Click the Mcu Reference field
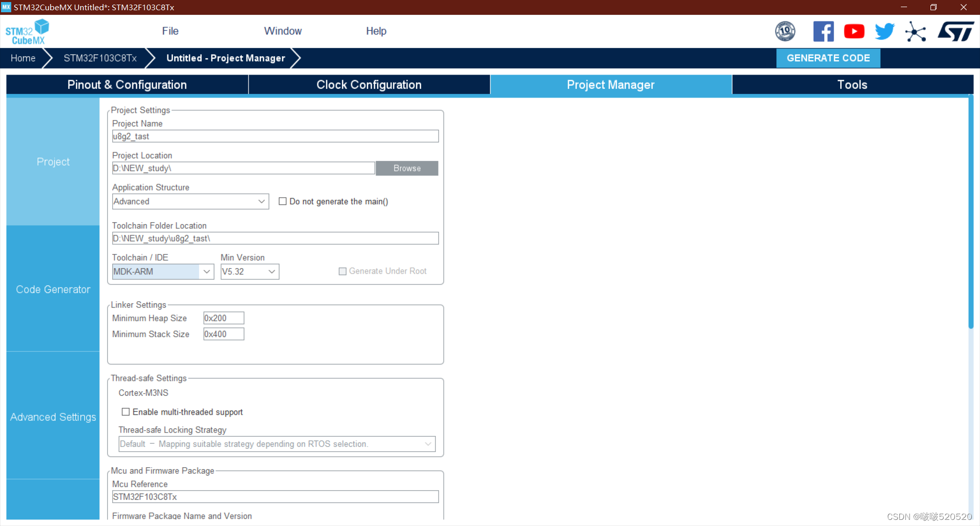The width and height of the screenshot is (980, 526). [275, 497]
